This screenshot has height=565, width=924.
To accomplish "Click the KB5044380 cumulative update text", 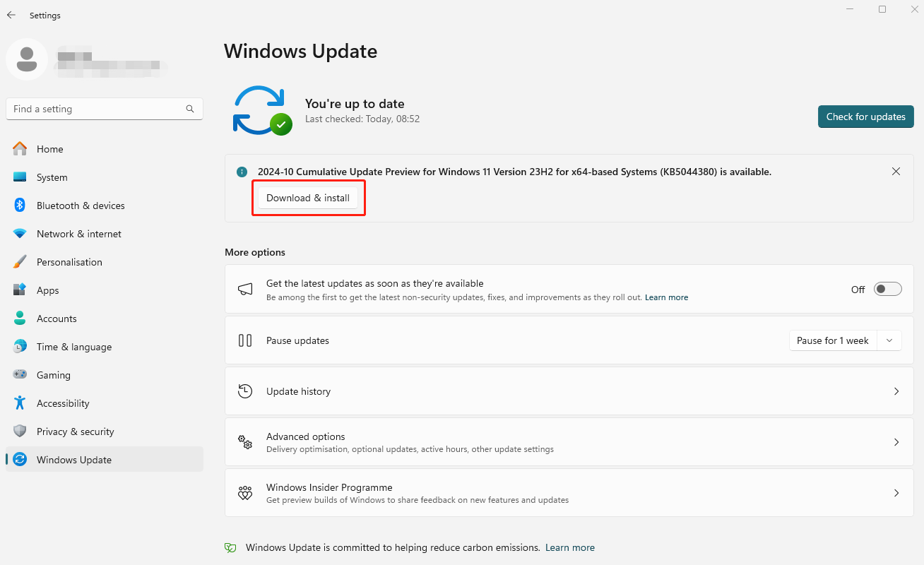I will [x=514, y=172].
